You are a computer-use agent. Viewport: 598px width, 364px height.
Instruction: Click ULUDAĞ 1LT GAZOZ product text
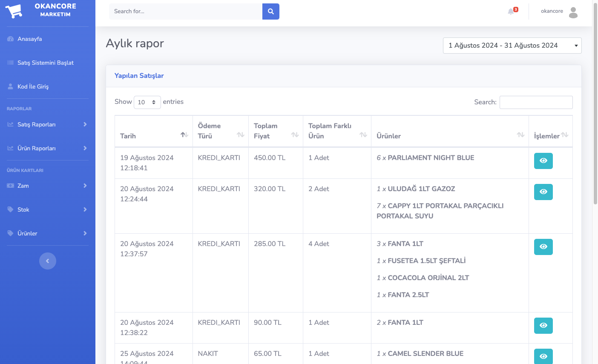(x=422, y=189)
